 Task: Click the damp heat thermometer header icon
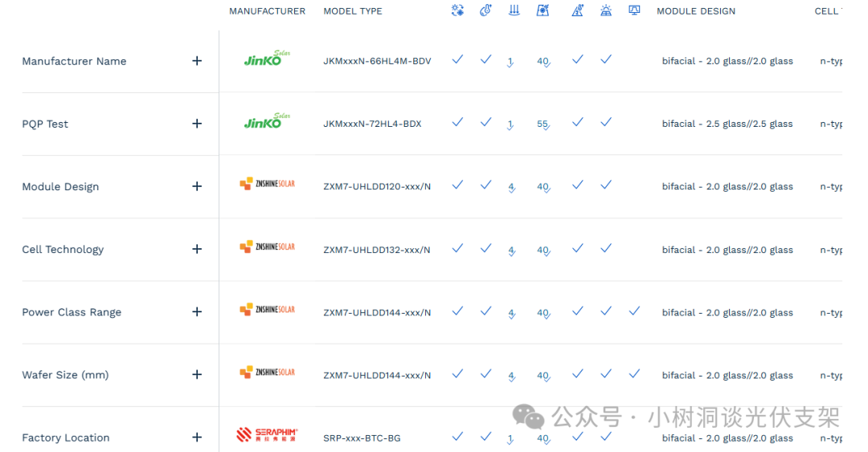[485, 10]
